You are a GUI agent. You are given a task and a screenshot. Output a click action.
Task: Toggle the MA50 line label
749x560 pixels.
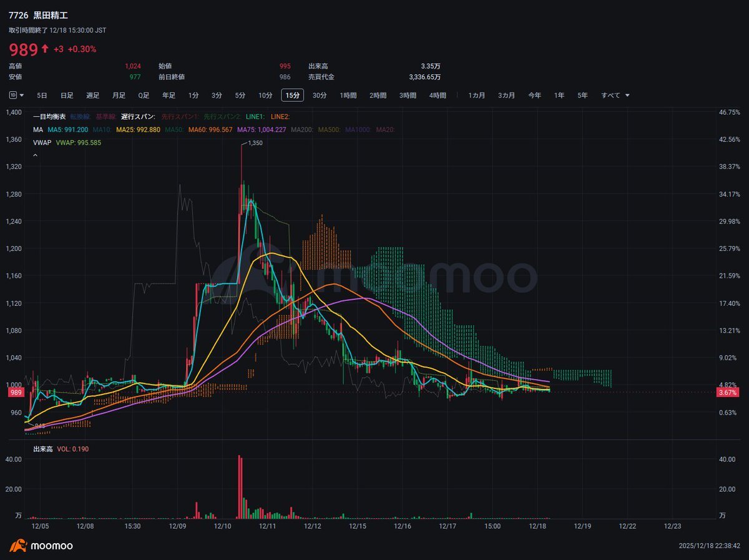(x=174, y=130)
